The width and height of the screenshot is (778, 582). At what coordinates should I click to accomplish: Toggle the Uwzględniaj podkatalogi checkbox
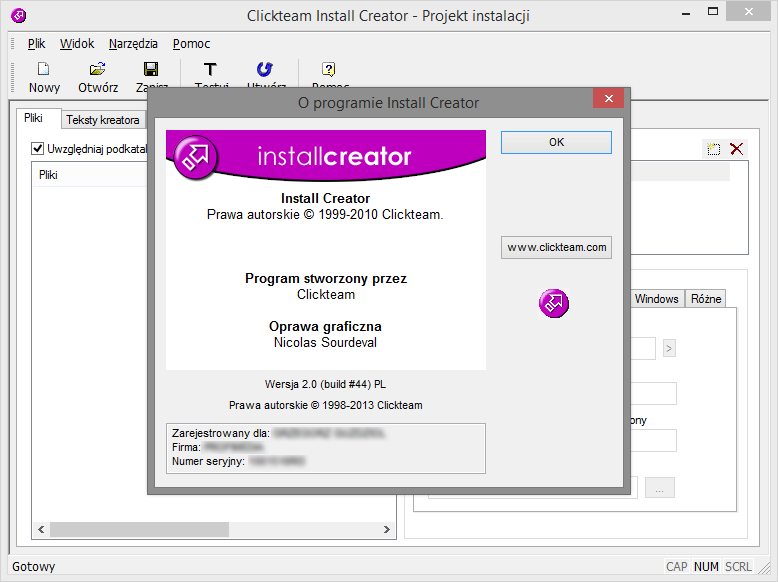point(38,148)
